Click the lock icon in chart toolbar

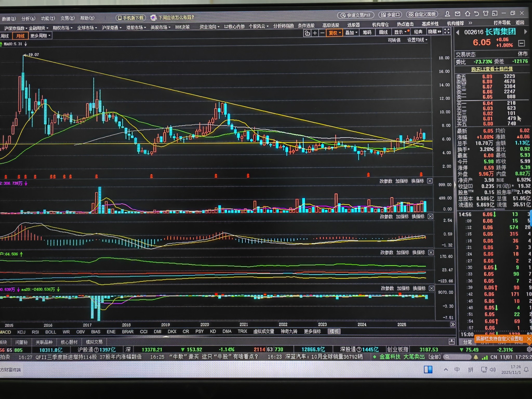(307, 33)
